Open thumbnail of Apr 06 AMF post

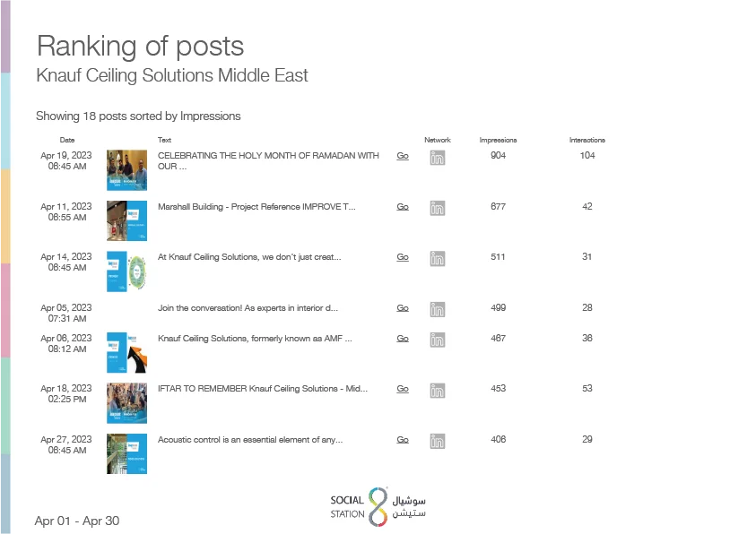pos(126,352)
